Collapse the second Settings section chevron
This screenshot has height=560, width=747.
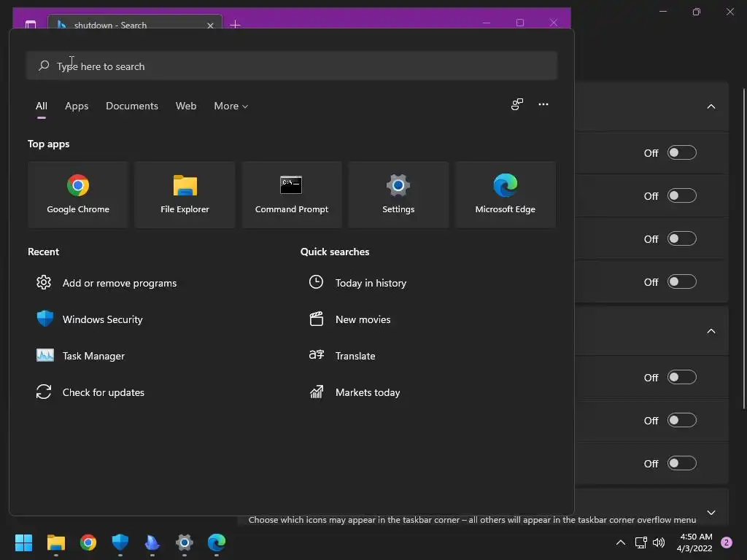click(x=711, y=331)
